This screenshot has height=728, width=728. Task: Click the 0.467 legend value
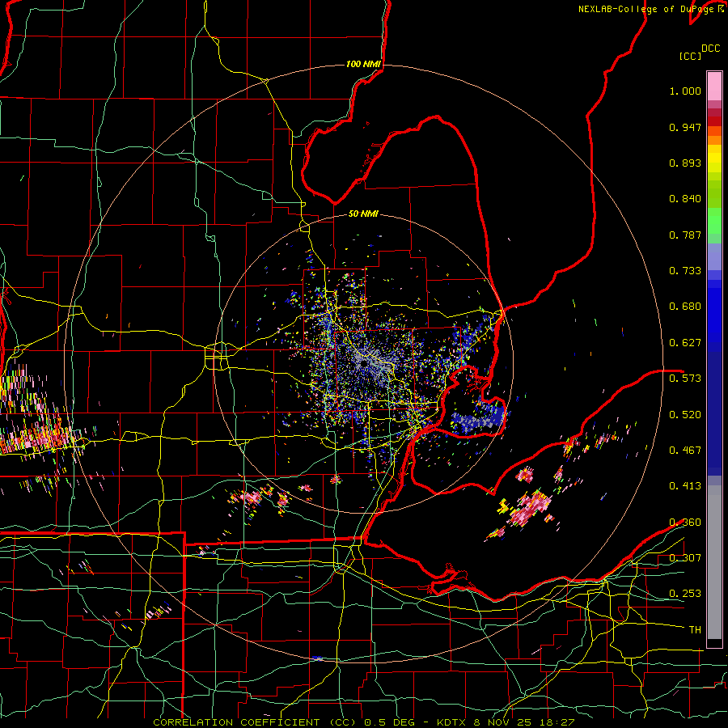(x=685, y=451)
